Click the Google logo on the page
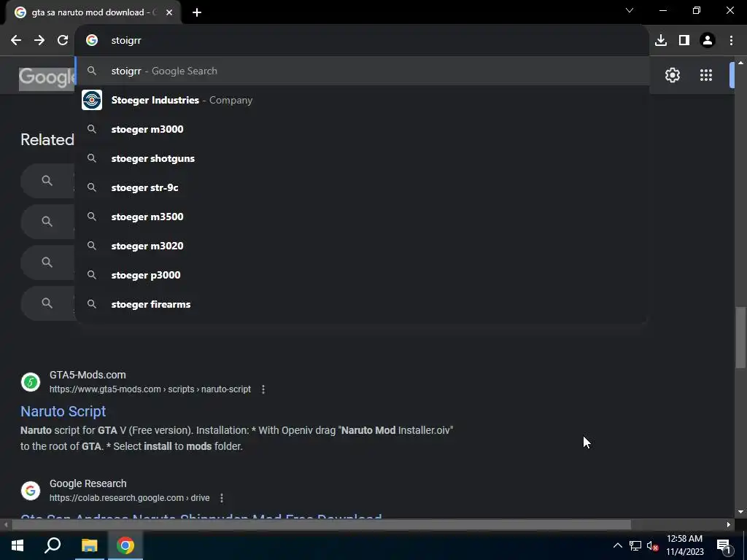This screenshot has height=560, width=747. click(x=47, y=77)
